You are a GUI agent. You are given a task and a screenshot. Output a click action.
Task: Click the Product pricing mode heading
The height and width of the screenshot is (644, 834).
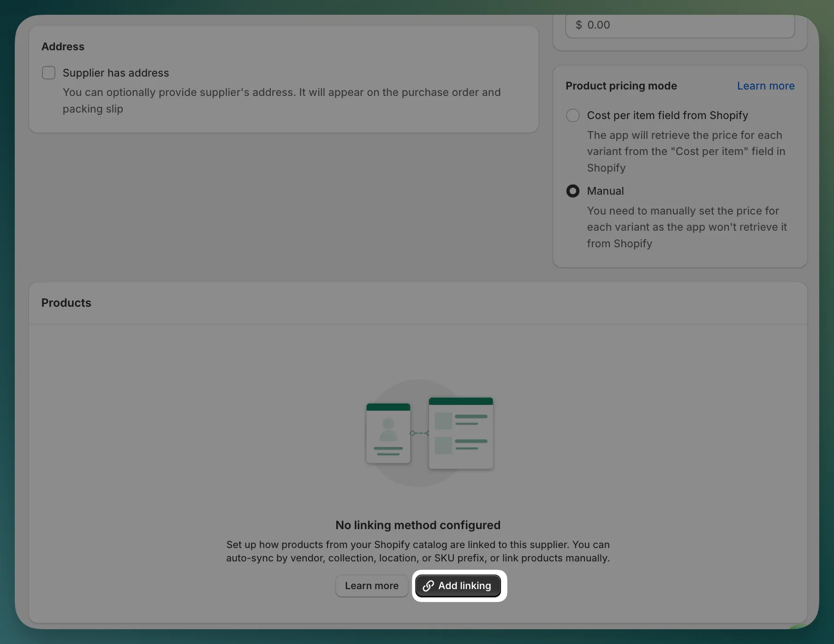click(621, 86)
